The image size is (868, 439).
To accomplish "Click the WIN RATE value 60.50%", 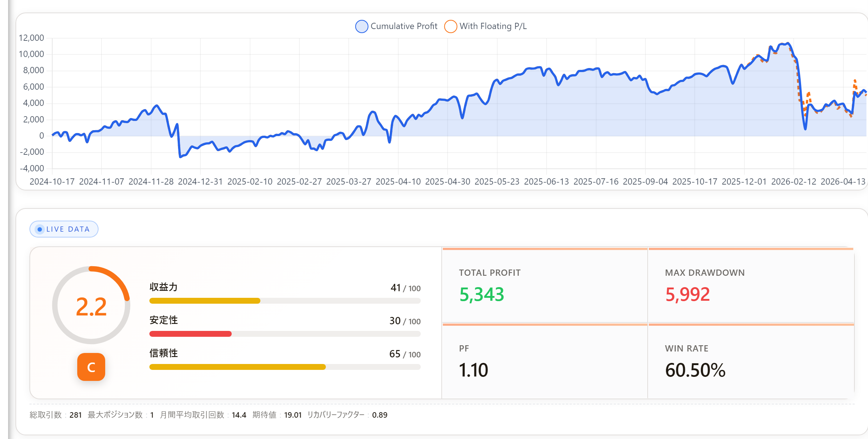I will [695, 370].
